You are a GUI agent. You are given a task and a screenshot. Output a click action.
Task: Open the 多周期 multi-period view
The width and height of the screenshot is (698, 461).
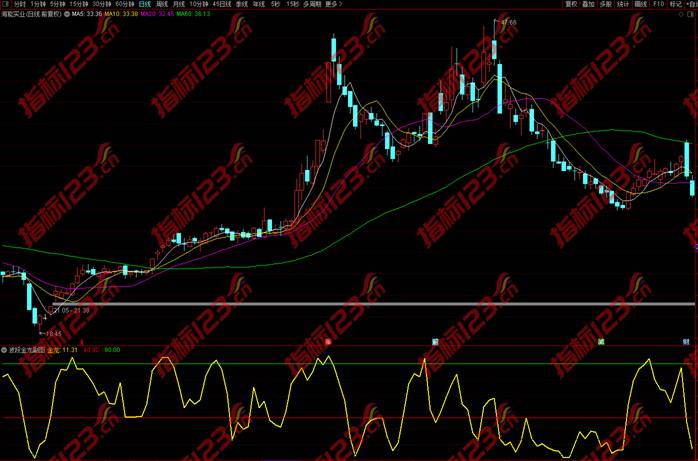312,4
